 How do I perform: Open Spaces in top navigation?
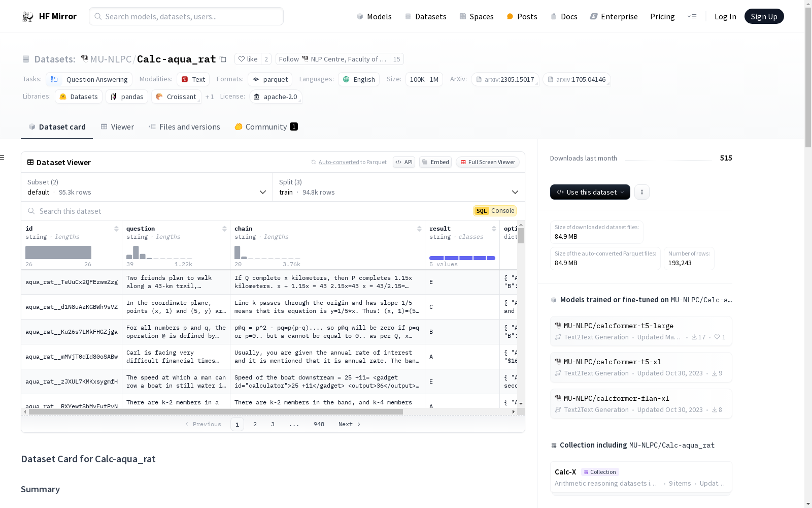pos(477,16)
